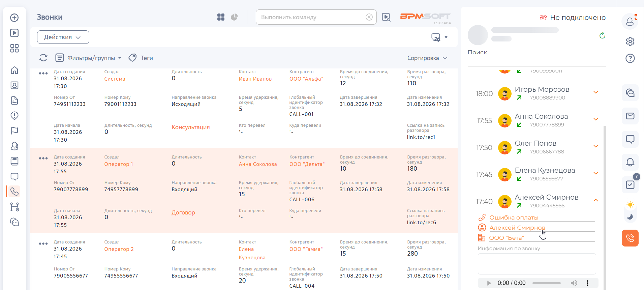
Task: Open the three-dot menu for the CALL-001 record
Action: pyautogui.click(x=43, y=73)
